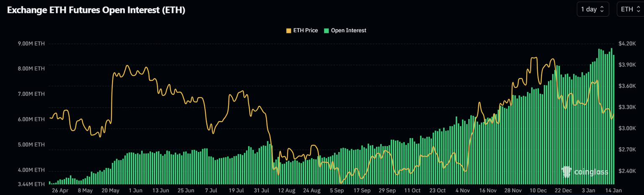Open the ETH unit dropdown
This screenshot has width=644, height=195.
(x=630, y=9)
